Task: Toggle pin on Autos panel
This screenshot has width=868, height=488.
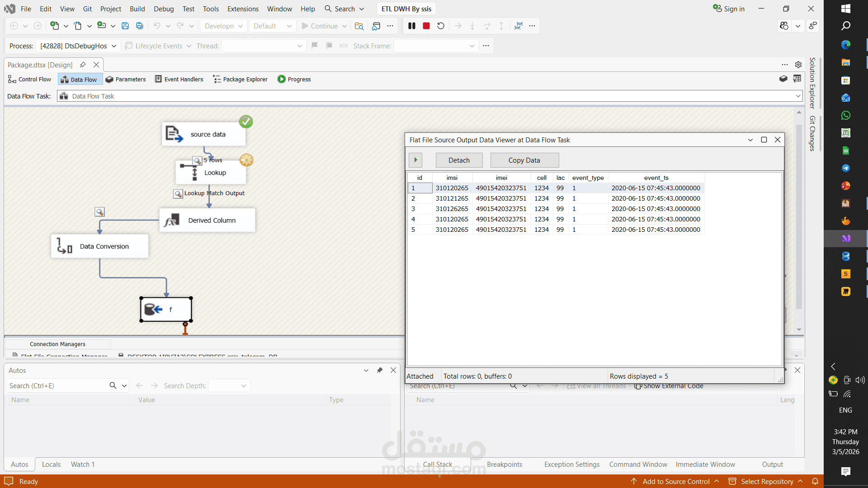Action: [x=380, y=370]
